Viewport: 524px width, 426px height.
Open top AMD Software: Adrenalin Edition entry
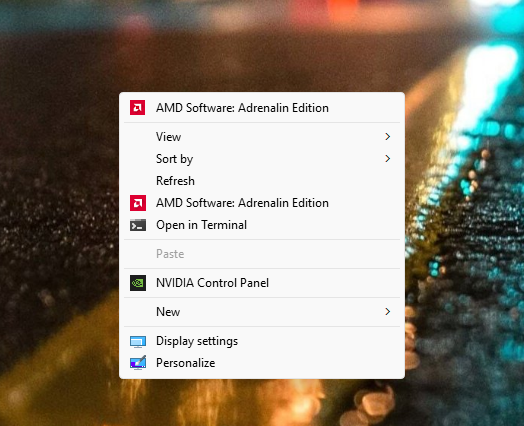[262, 108]
